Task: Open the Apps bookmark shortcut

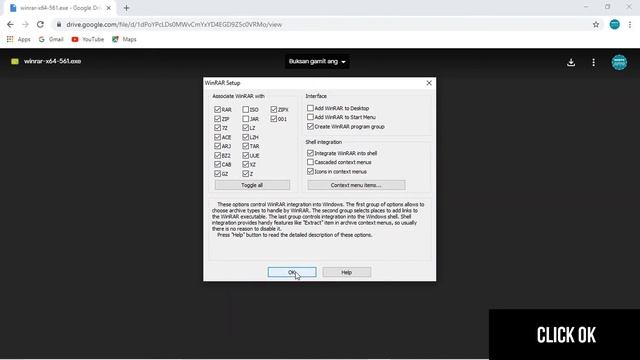Action: [19, 39]
